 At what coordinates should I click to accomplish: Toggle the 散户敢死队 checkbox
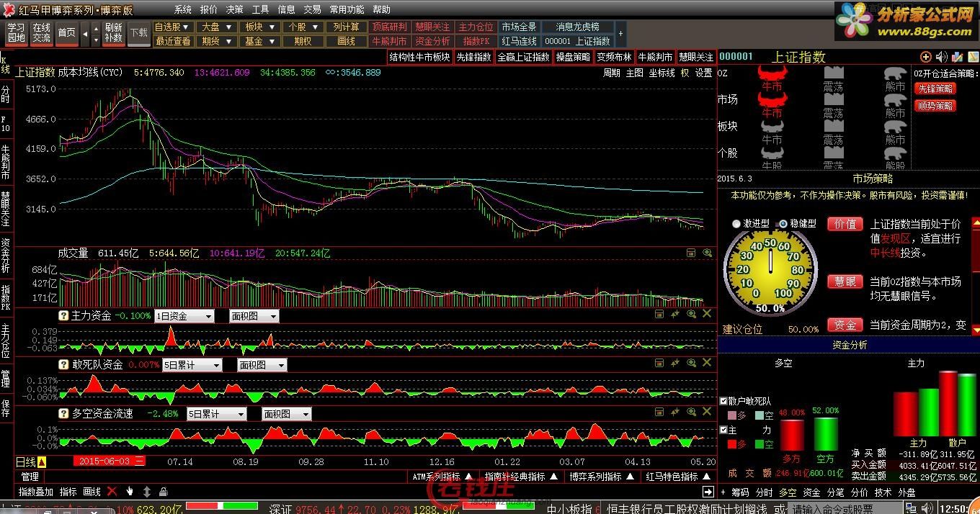pyautogui.click(x=723, y=401)
